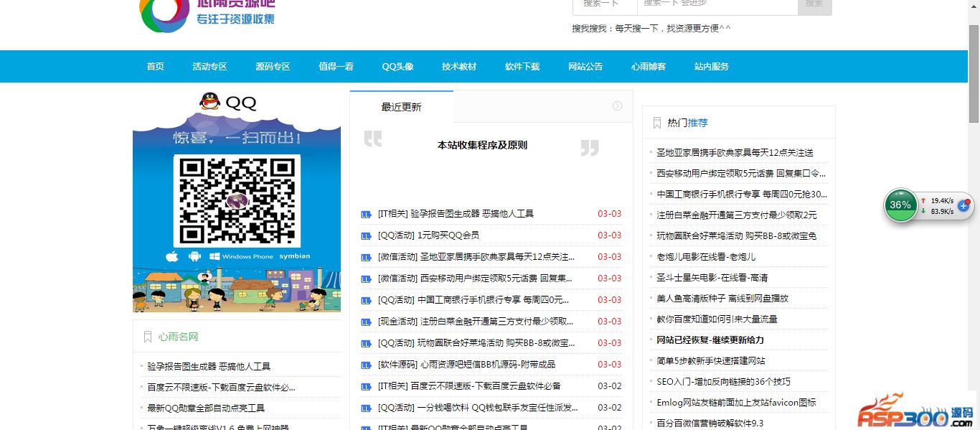Click the search keyword input field

pyautogui.click(x=717, y=4)
